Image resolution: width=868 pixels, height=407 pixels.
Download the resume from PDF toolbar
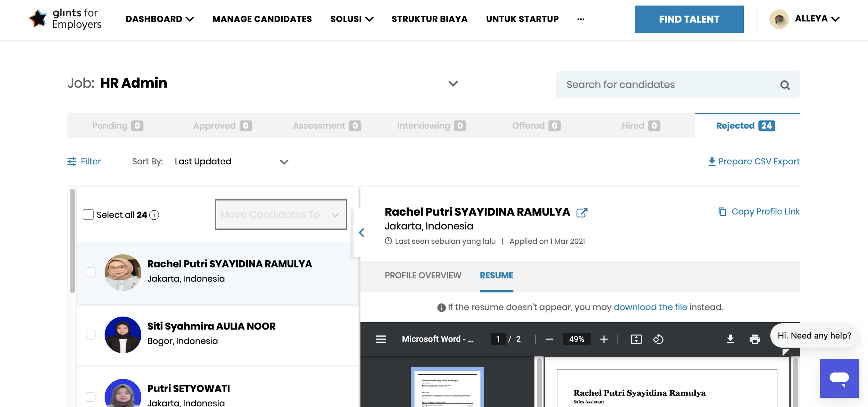(x=730, y=339)
